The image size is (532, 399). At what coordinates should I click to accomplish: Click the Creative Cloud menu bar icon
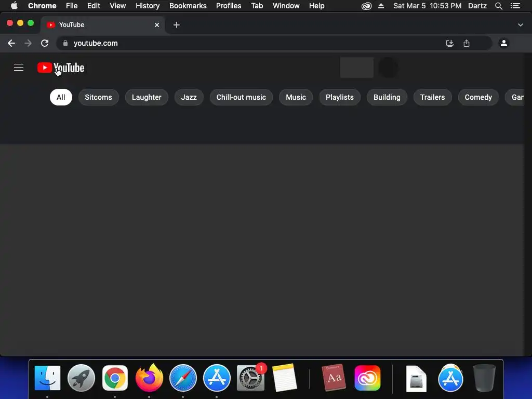(366, 6)
